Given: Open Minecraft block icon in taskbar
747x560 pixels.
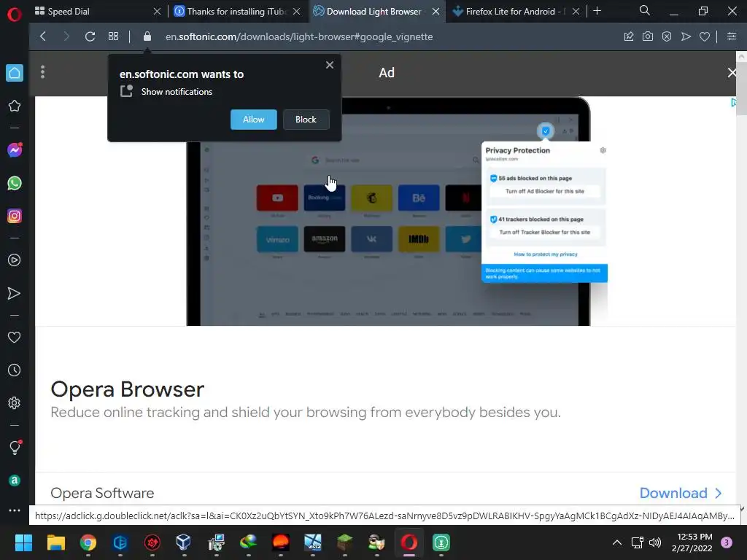Looking at the screenshot, I should click(x=344, y=542).
